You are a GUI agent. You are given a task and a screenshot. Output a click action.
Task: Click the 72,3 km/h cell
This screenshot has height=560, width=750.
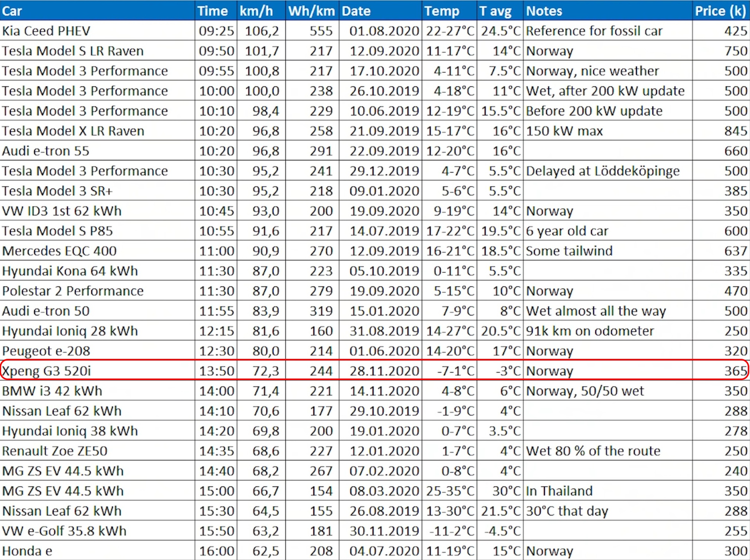[x=261, y=371]
